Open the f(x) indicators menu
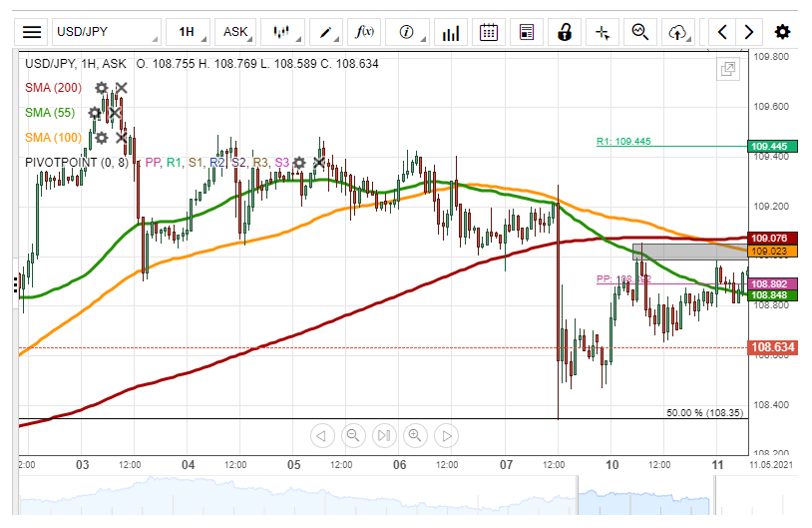This screenshot has width=812, height=528. click(x=365, y=32)
